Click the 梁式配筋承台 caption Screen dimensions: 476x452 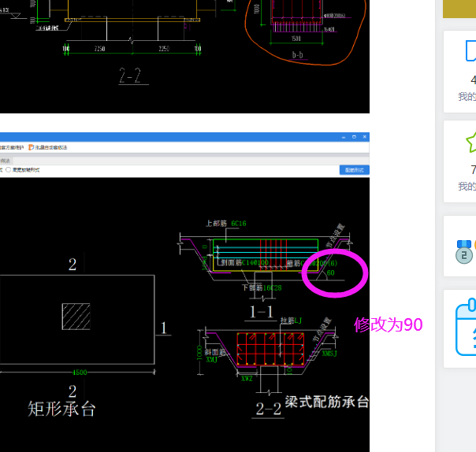point(327,402)
